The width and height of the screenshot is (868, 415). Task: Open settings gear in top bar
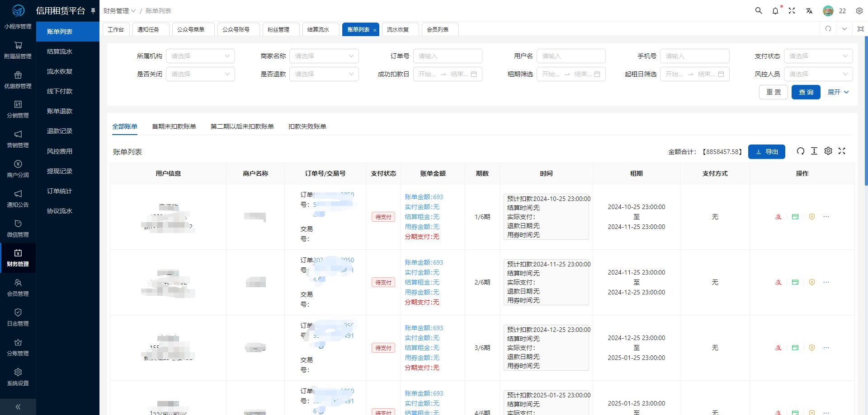coord(859,11)
